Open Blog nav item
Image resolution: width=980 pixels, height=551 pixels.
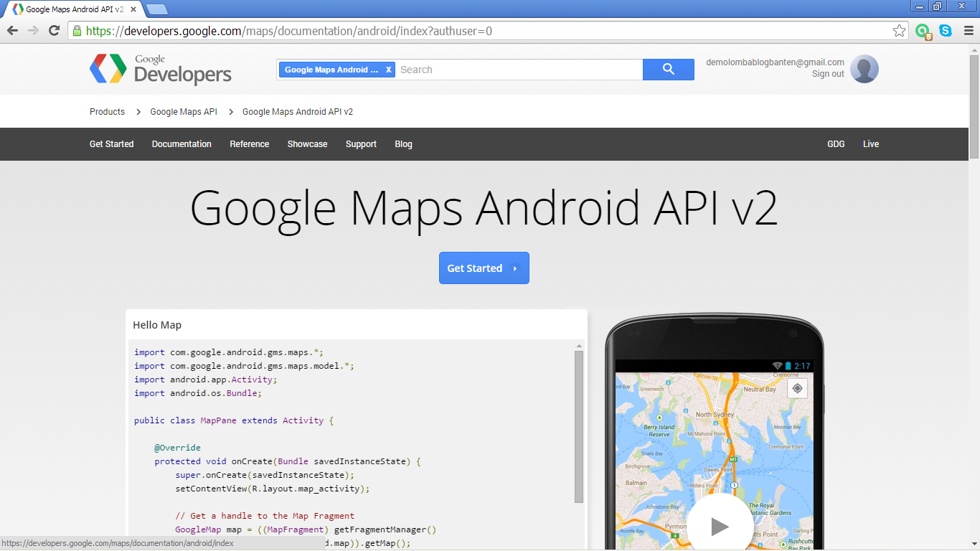pyautogui.click(x=404, y=144)
